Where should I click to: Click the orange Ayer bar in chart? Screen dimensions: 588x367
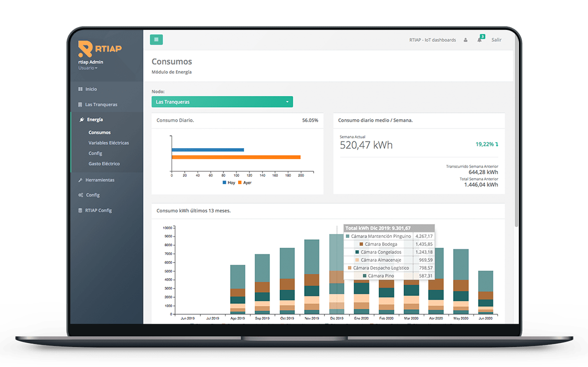click(x=236, y=157)
